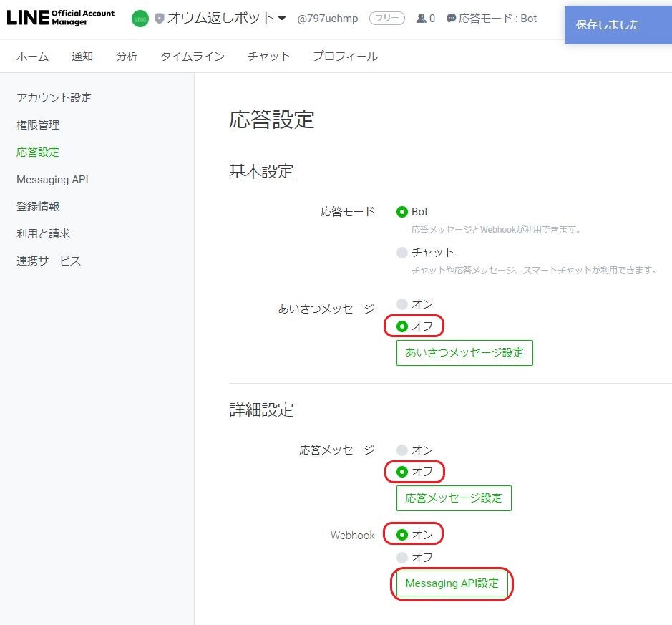Select 応答設定 in the sidebar
This screenshot has height=625, width=672.
coord(38,152)
